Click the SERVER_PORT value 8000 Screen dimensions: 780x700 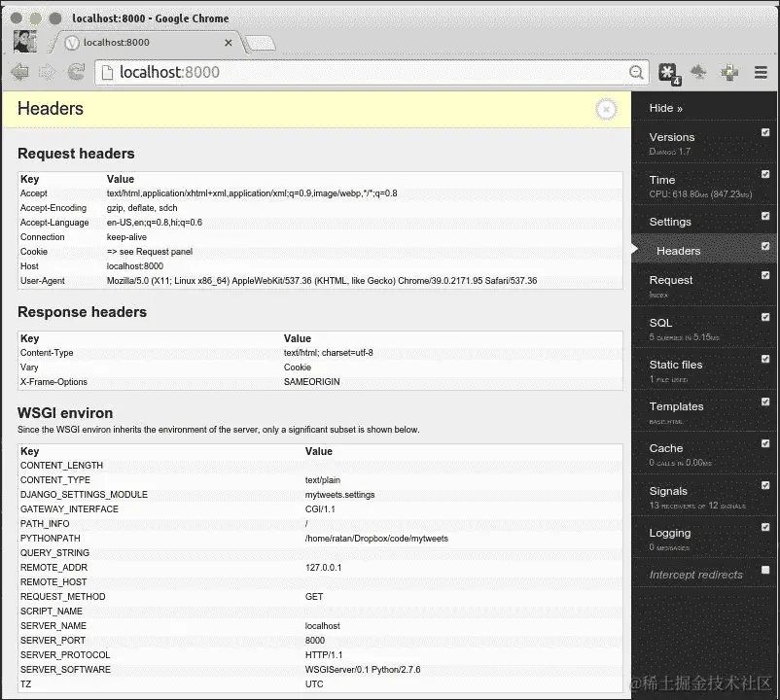[x=315, y=641]
